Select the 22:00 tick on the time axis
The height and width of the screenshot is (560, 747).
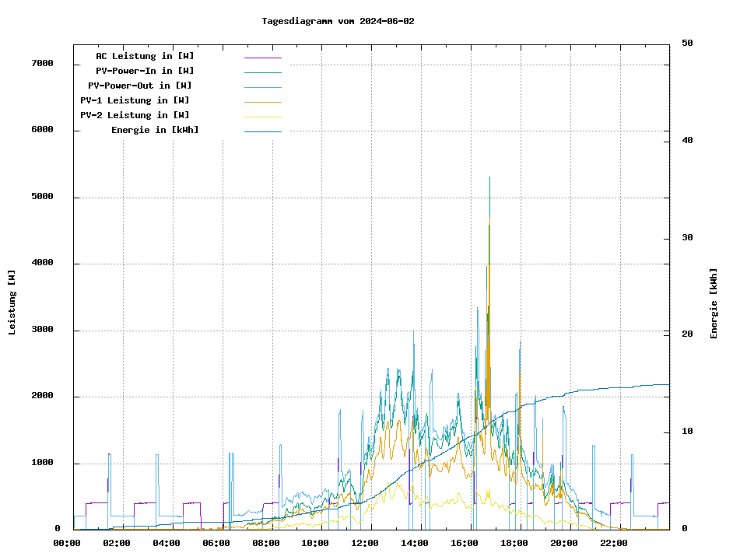(x=614, y=543)
